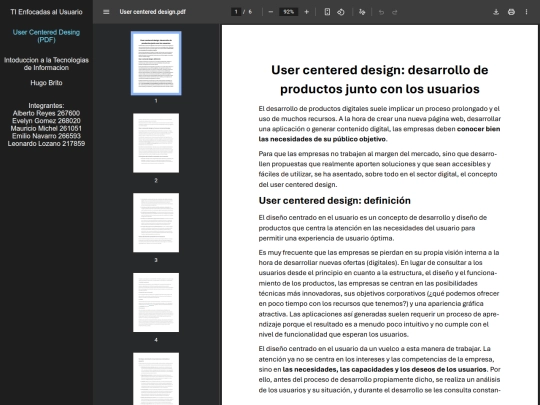Zoom in with the plus button
The height and width of the screenshot is (405, 540).
click(x=307, y=12)
